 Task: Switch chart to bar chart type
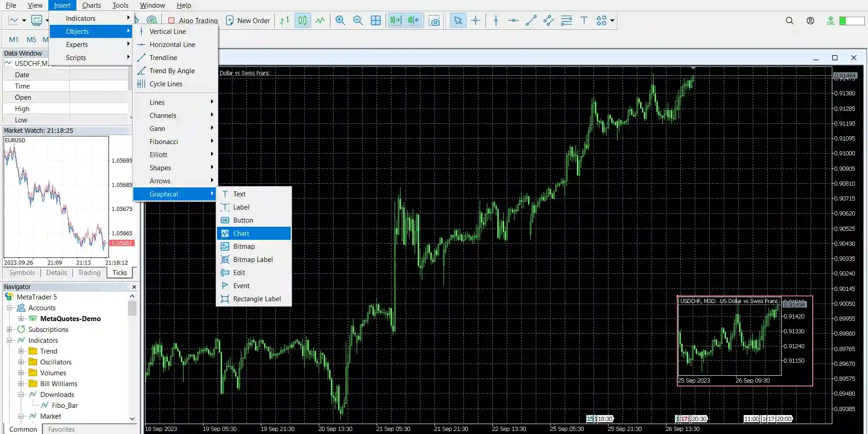pos(284,20)
